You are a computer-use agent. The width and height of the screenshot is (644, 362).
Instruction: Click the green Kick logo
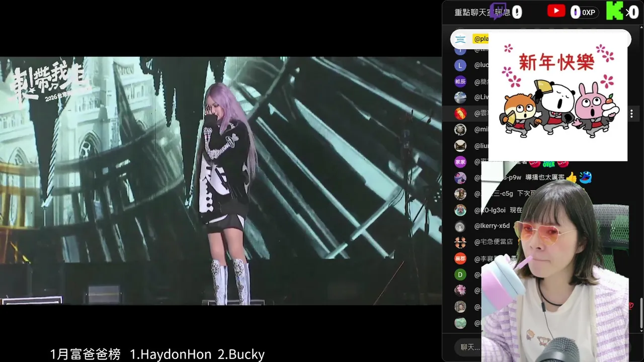point(614,11)
